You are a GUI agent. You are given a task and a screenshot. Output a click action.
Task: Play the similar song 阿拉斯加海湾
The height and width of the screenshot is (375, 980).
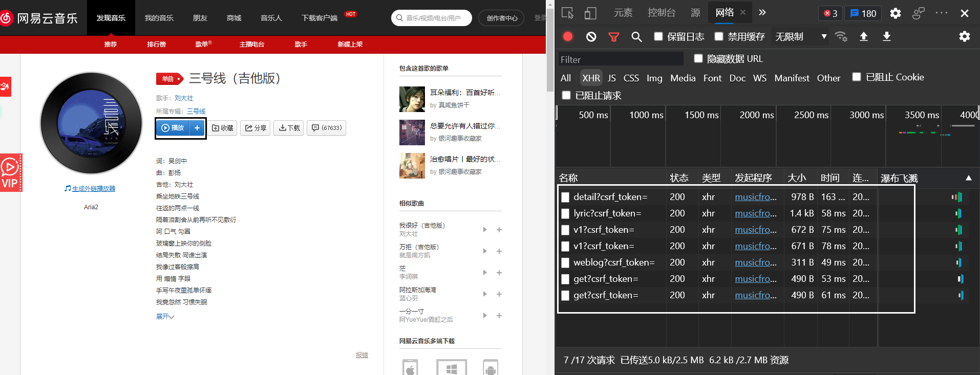coord(484,294)
